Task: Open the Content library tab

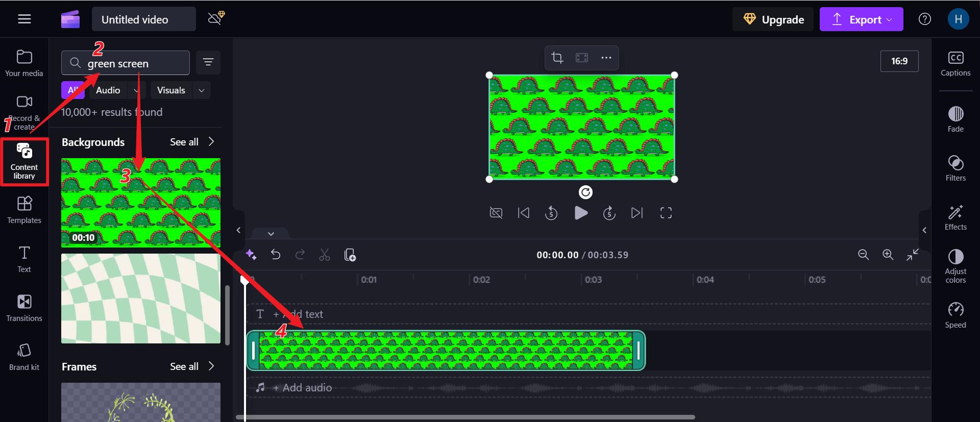Action: (x=24, y=161)
